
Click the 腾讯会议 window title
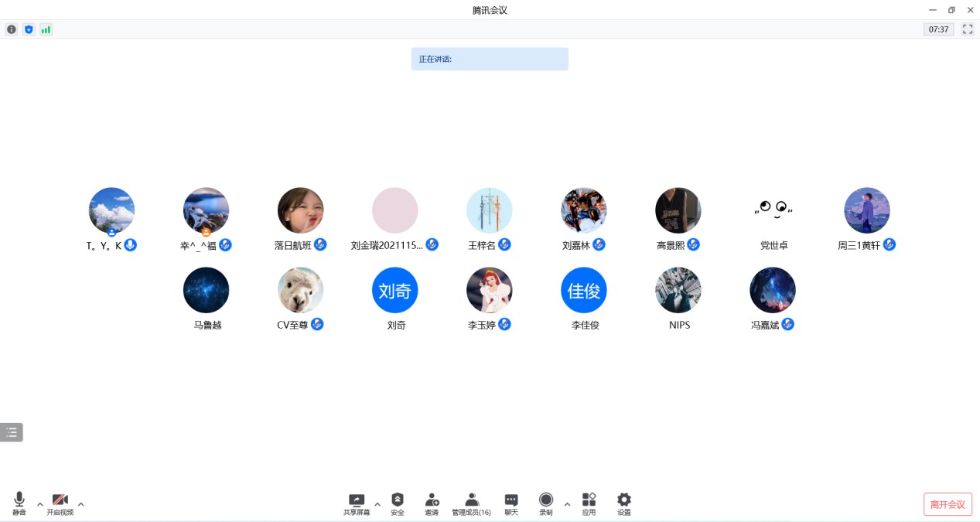point(490,10)
